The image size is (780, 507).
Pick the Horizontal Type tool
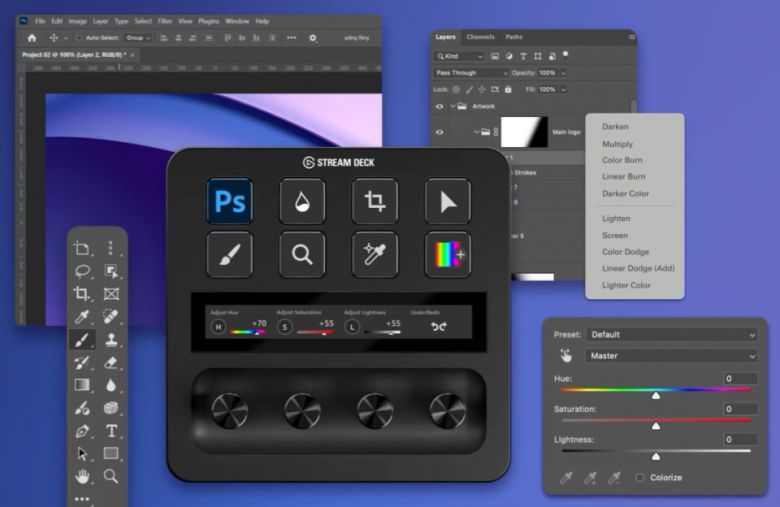111,431
